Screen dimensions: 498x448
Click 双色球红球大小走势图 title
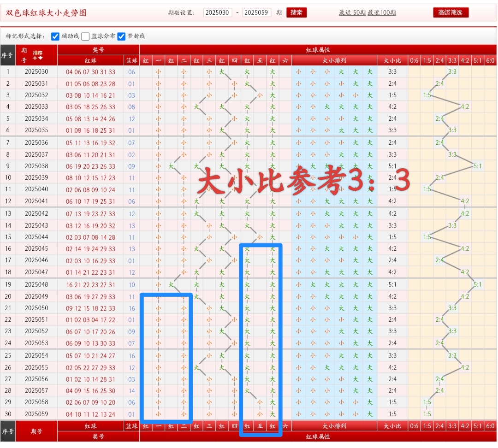click(x=46, y=13)
